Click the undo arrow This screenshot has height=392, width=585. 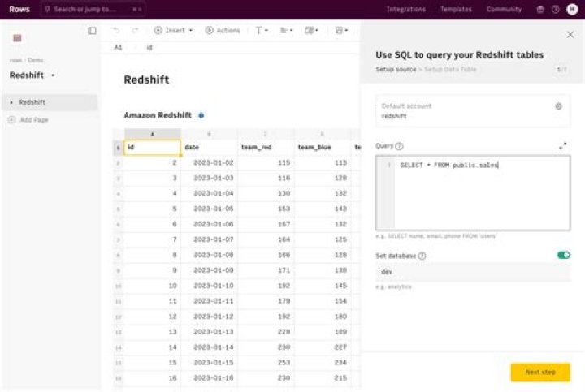point(116,31)
